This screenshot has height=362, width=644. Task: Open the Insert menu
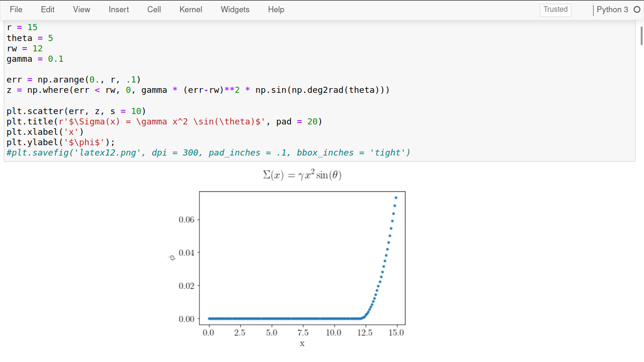coord(119,9)
